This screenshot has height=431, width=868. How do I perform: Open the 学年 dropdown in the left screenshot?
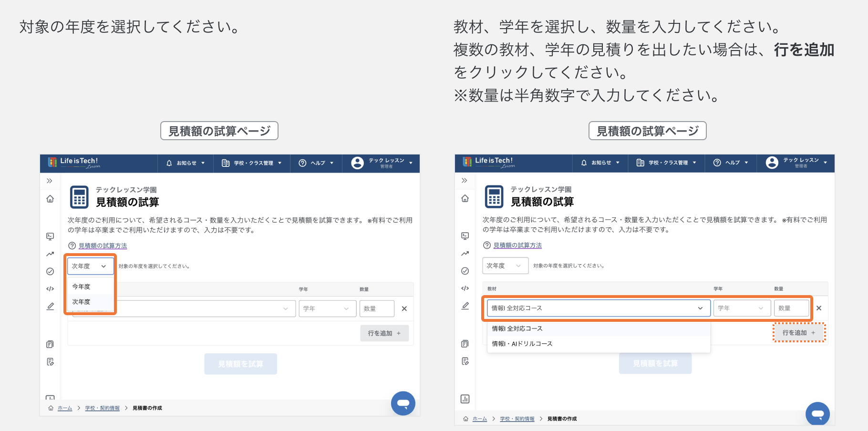click(x=328, y=308)
